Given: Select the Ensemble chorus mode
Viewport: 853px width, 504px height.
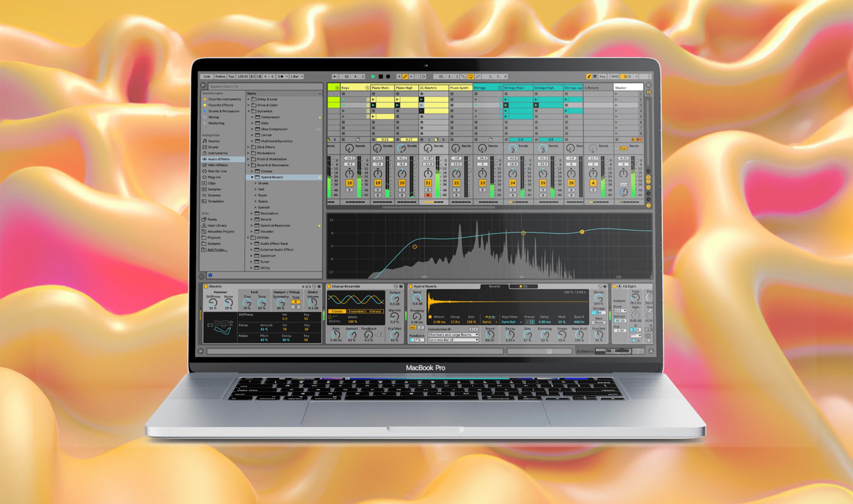Looking at the screenshot, I should coord(356,311).
